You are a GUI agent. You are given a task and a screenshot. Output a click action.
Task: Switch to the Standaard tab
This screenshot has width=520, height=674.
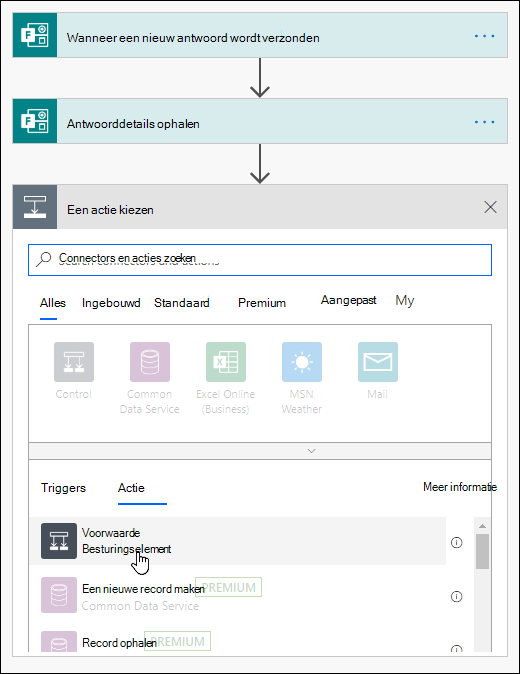click(181, 303)
